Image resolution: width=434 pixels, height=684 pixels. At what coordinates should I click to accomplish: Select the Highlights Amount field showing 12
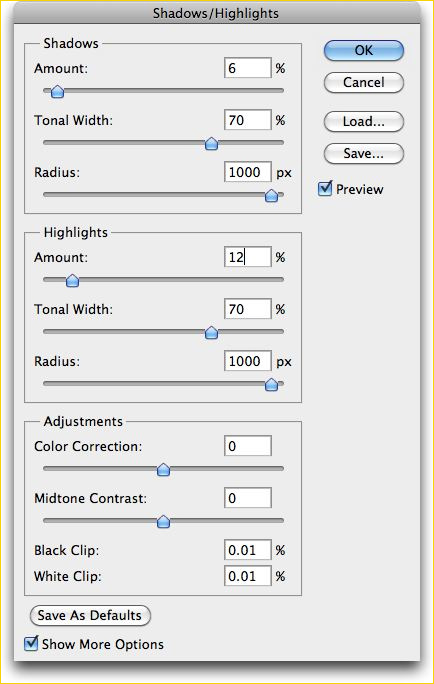(248, 257)
